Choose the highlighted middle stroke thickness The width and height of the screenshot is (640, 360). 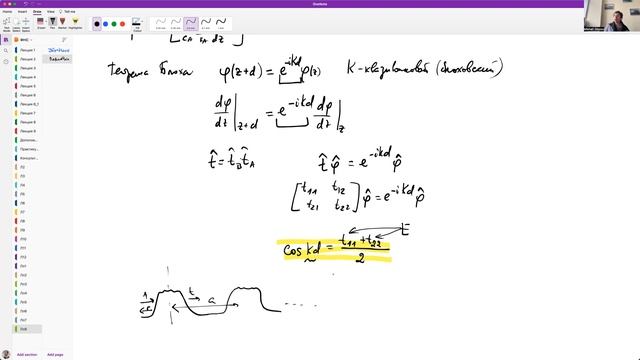[191, 23]
